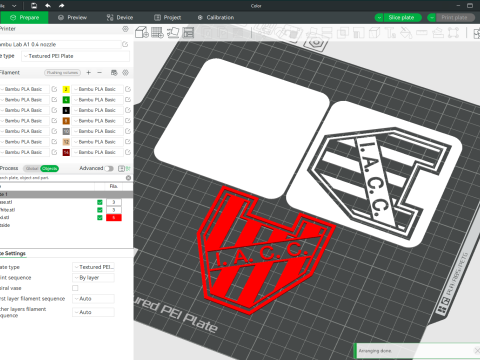Screen dimensions: 480x360
Task: Click the Undo arrow in title bar
Action: 48,6
